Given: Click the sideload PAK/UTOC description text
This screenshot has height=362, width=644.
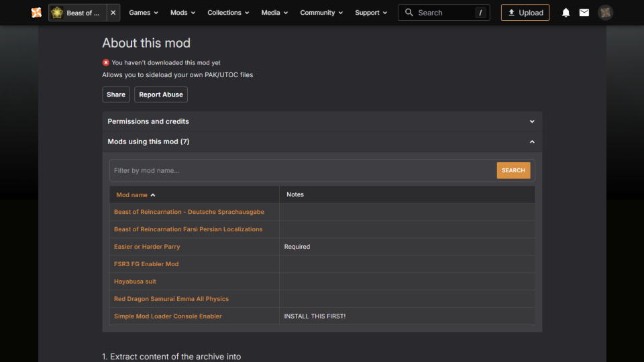Looking at the screenshot, I should [x=177, y=74].
